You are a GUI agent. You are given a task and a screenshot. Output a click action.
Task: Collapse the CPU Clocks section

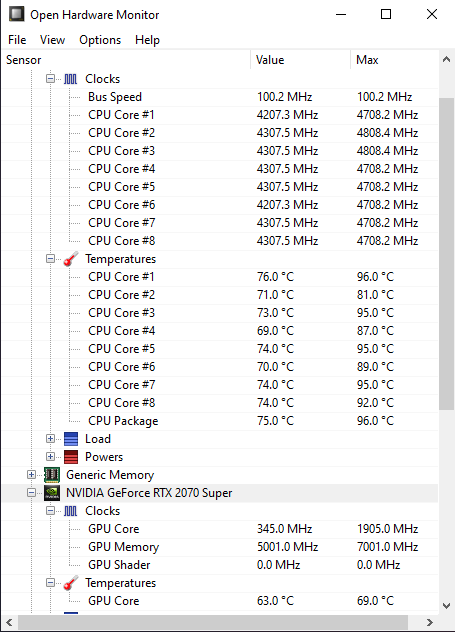tap(50, 79)
